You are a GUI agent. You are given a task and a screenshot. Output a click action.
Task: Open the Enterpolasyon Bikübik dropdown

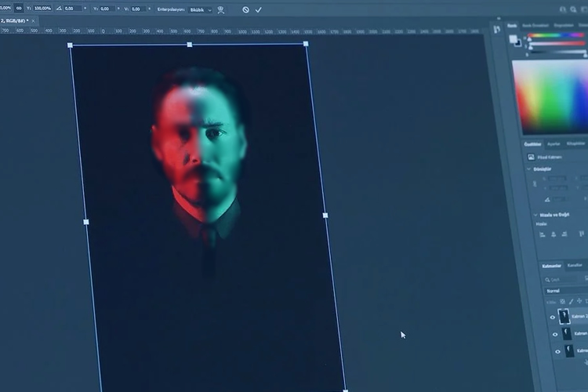[x=200, y=10]
